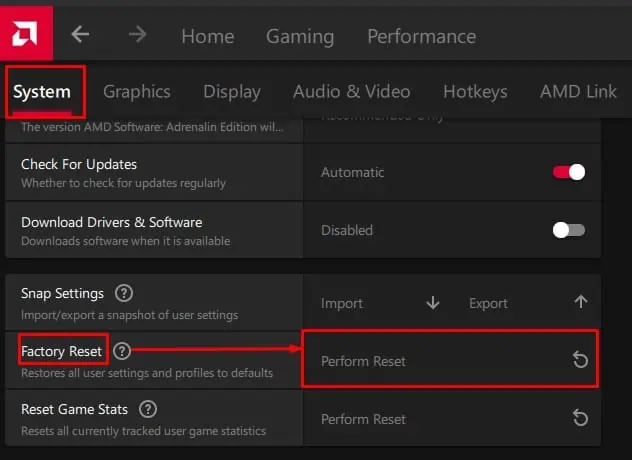This screenshot has height=460, width=632.
Task: Select the Audio & Video tab
Action: [351, 91]
